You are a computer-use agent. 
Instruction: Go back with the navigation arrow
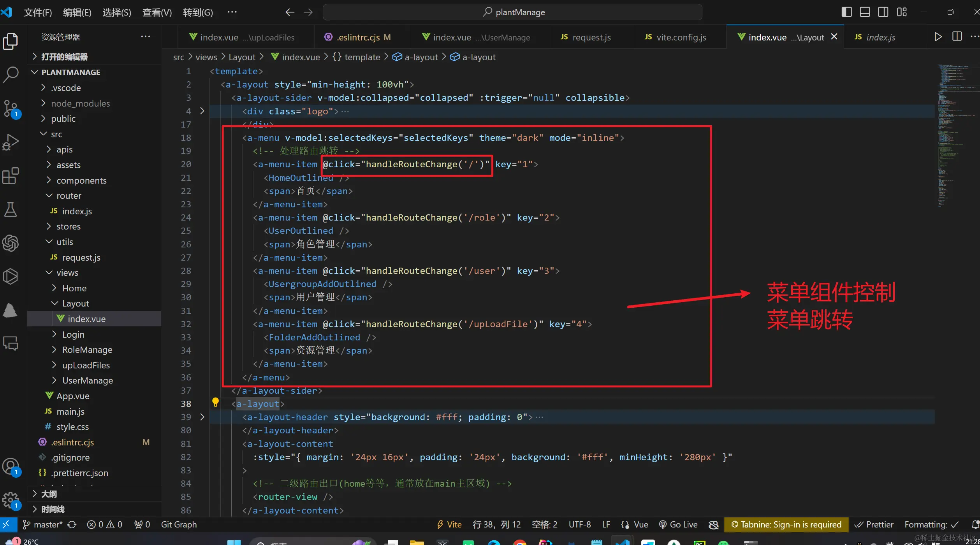290,12
